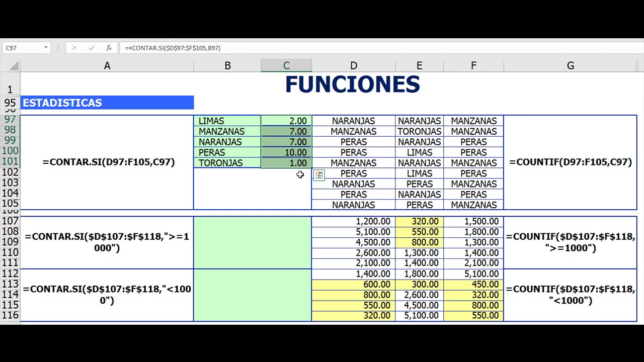The height and width of the screenshot is (362, 644).
Task: Select column E header
Action: 419,65
